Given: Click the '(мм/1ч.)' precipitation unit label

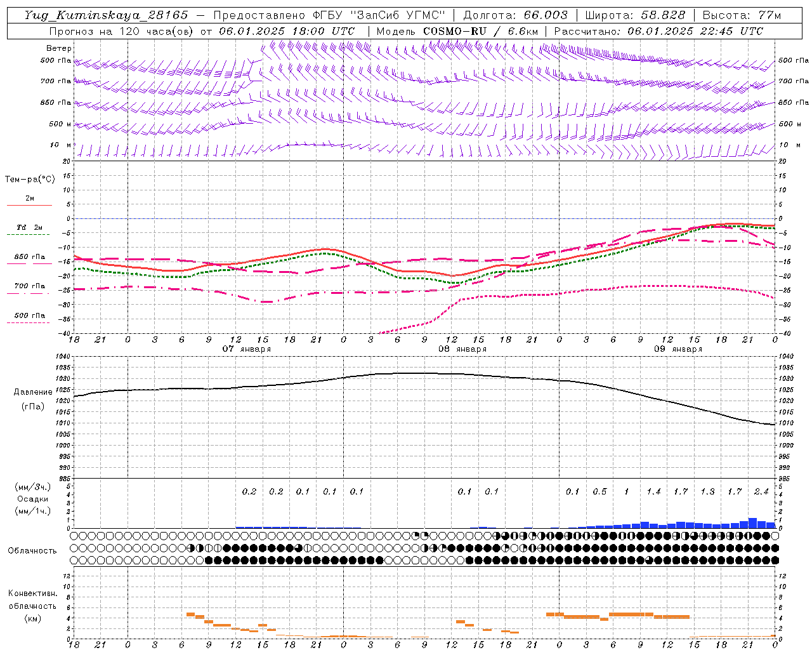Looking at the screenshot, I should point(33,511).
